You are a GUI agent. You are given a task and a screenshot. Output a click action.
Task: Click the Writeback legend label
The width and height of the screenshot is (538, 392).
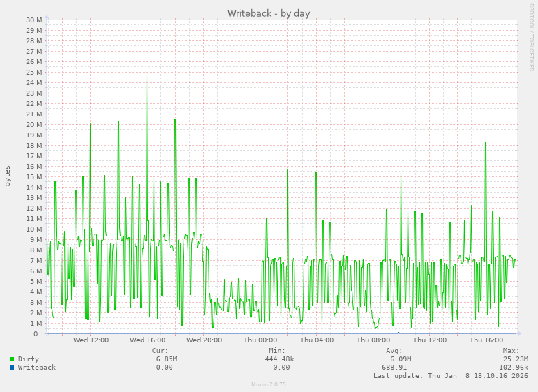(37, 368)
